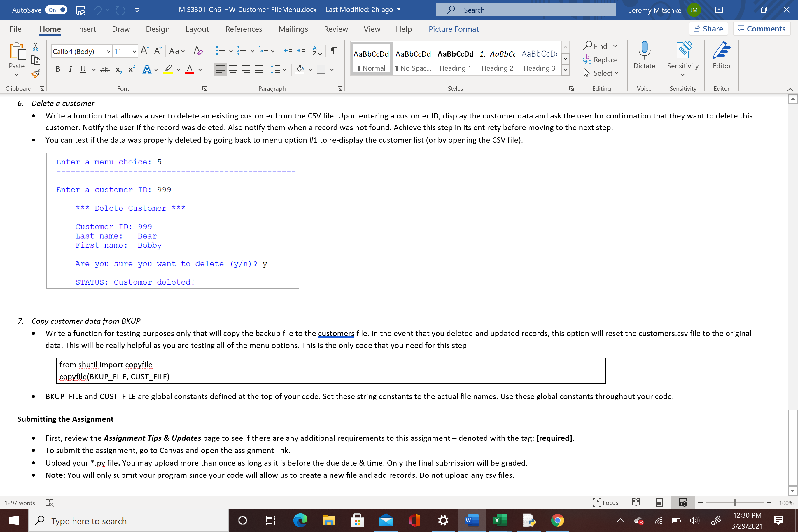This screenshot has height=532, width=798.
Task: Toggle Align Left paragraph alignment
Action: click(220, 69)
